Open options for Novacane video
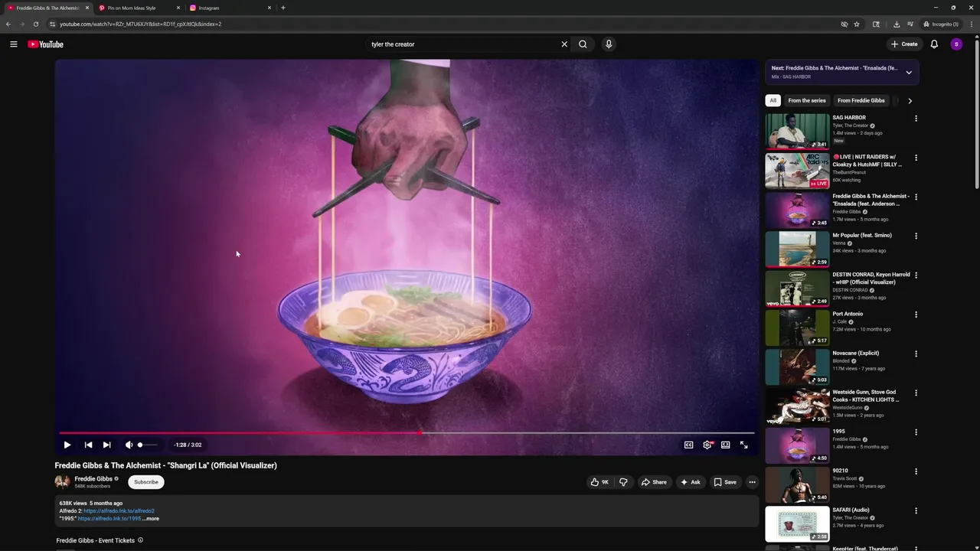The image size is (980, 551). click(x=916, y=354)
